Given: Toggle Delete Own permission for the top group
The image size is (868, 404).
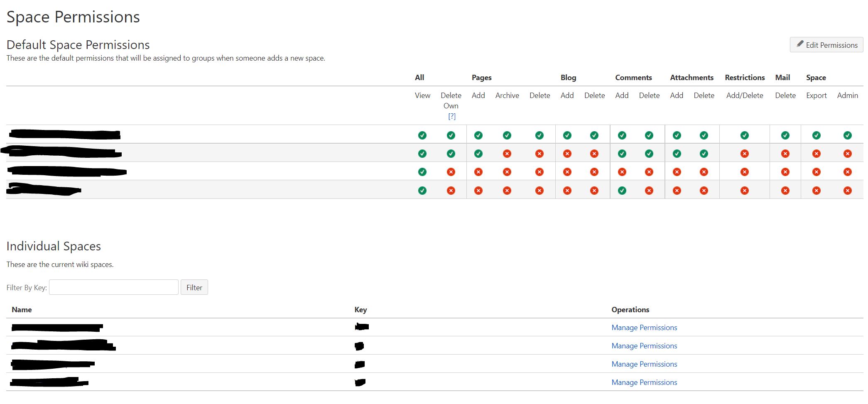Looking at the screenshot, I should point(451,135).
